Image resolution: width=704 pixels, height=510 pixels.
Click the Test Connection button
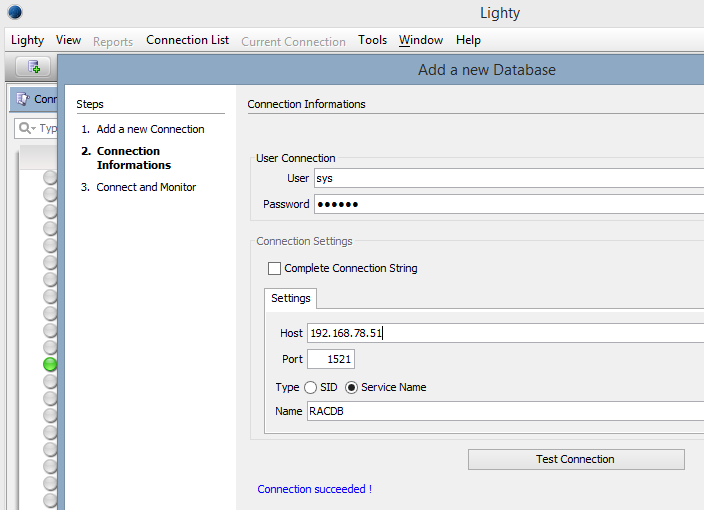pos(576,459)
